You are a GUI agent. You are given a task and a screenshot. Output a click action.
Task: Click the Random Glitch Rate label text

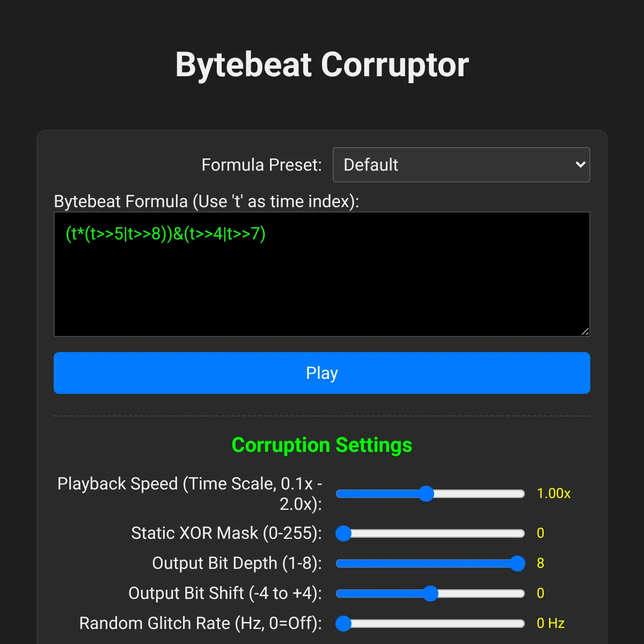point(200,624)
